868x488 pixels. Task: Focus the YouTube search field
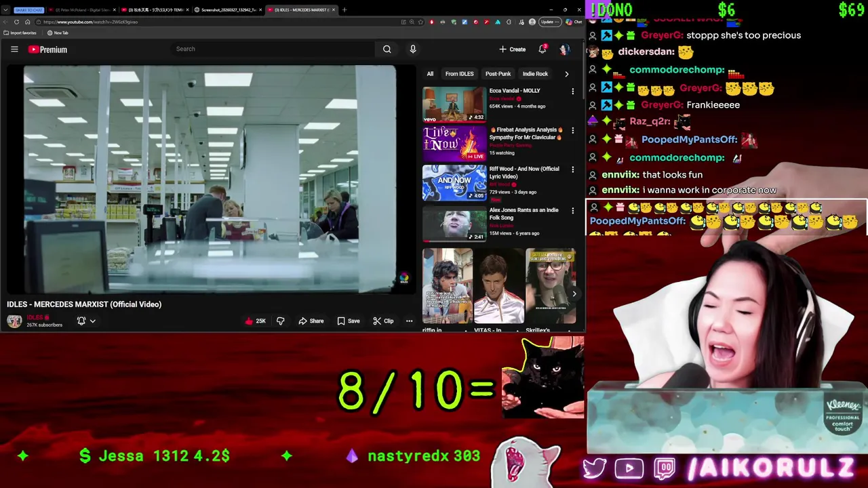(x=271, y=49)
